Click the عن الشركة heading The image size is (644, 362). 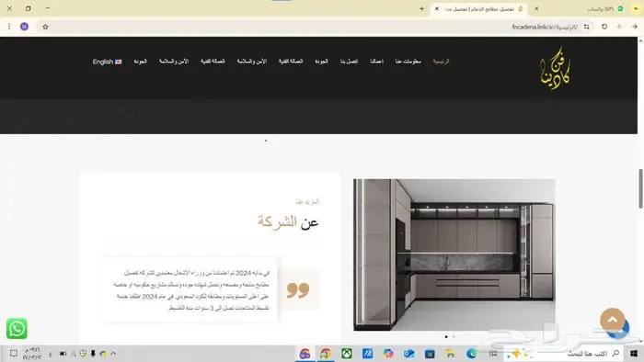click(x=288, y=221)
